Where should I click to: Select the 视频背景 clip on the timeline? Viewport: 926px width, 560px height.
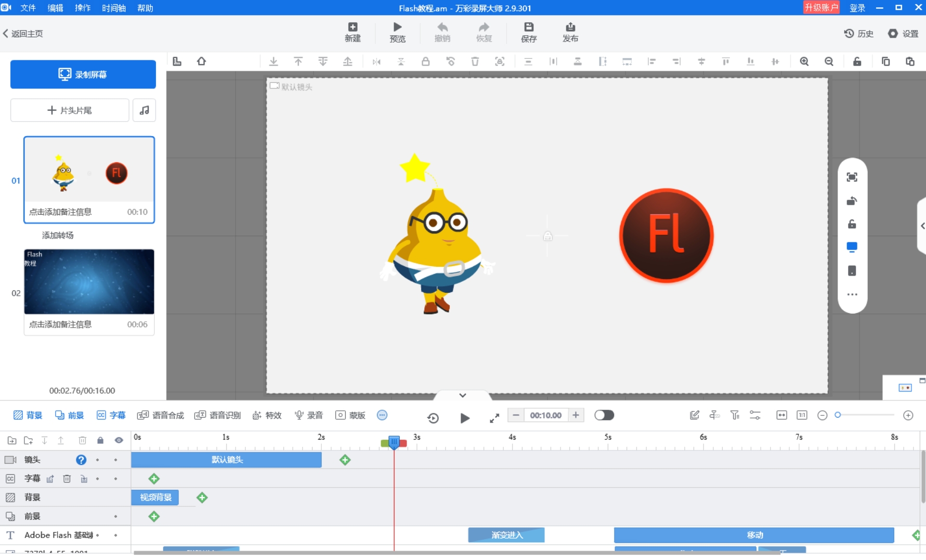click(x=155, y=498)
